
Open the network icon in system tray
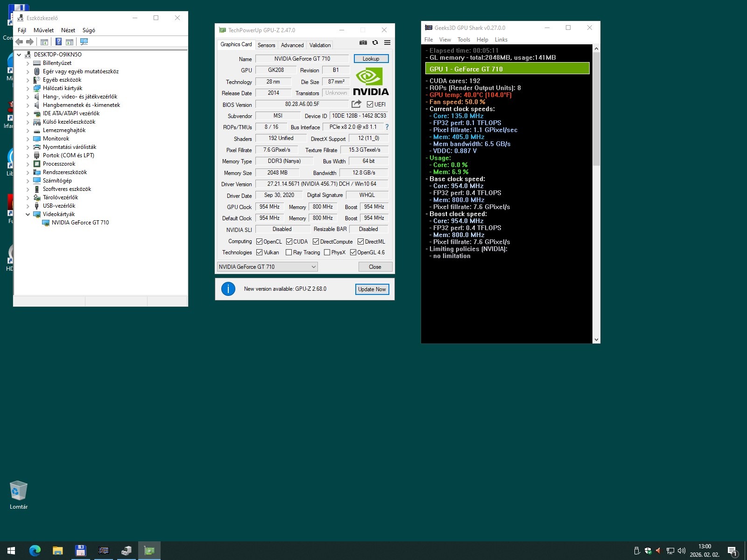670,551
